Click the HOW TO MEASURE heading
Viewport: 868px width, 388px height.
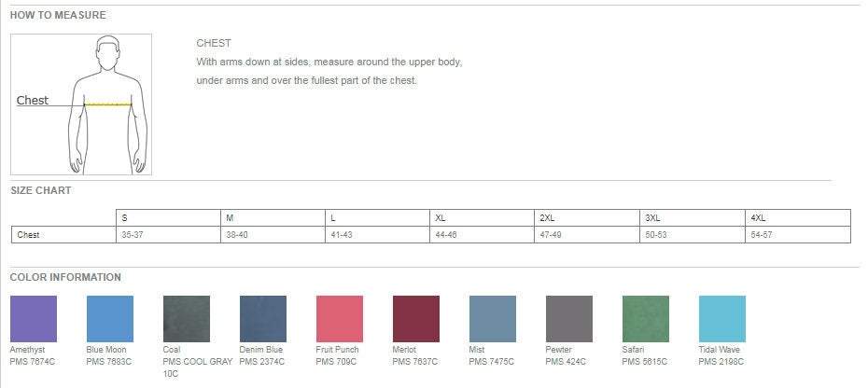point(58,16)
